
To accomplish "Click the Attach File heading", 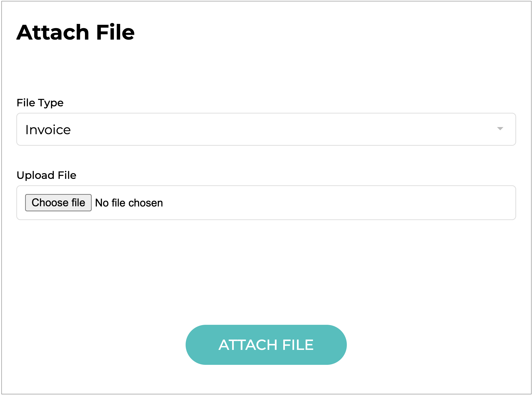I will [x=76, y=32].
